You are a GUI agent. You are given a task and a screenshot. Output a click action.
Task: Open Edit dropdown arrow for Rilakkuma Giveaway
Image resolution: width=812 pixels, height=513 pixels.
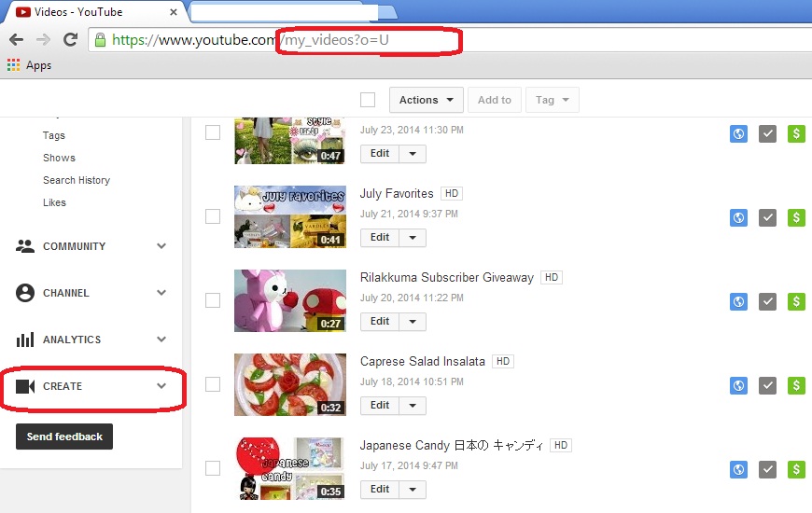pyautogui.click(x=413, y=322)
